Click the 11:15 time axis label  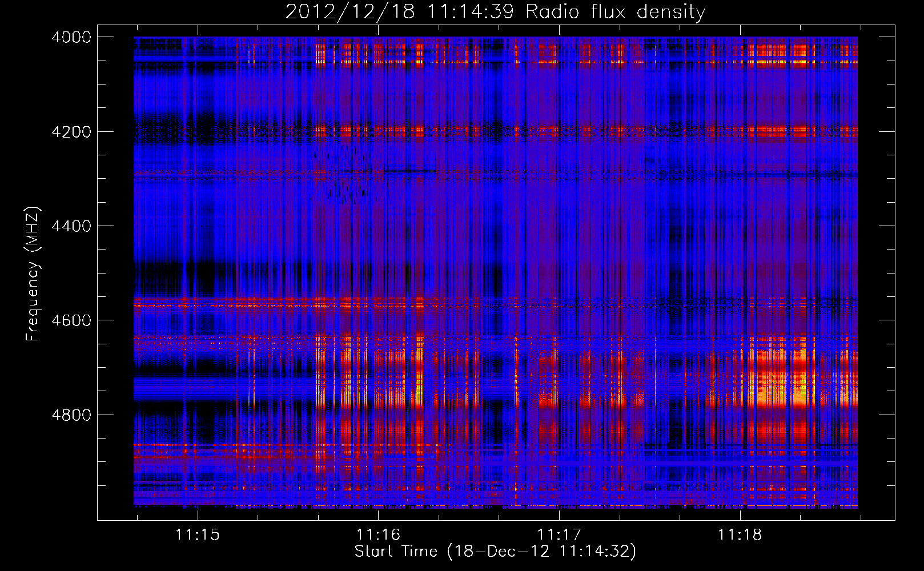[197, 534]
